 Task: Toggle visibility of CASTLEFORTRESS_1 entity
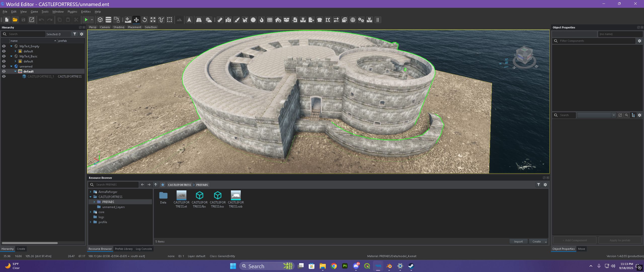coord(4,77)
